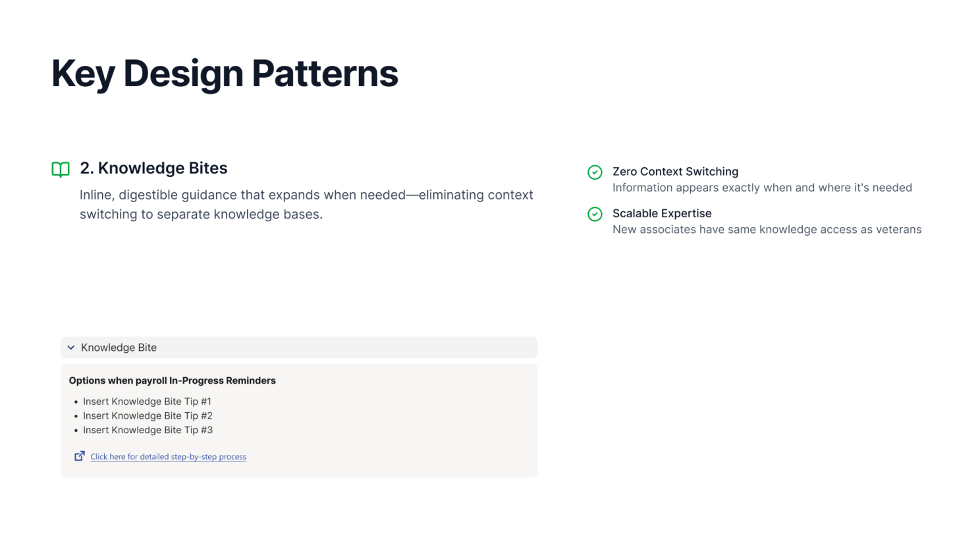Open the detailed step-by-step process link
Screen dimensions: 980x551
pyautogui.click(x=168, y=457)
